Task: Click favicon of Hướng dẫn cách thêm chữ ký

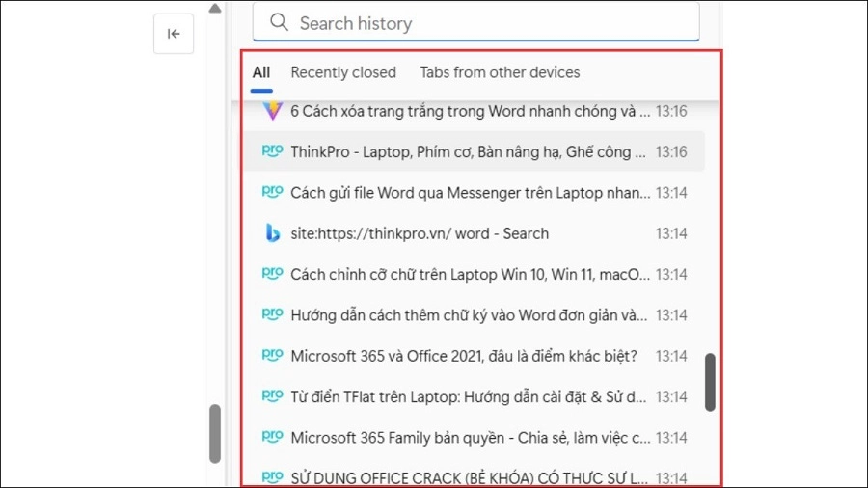Action: (272, 314)
